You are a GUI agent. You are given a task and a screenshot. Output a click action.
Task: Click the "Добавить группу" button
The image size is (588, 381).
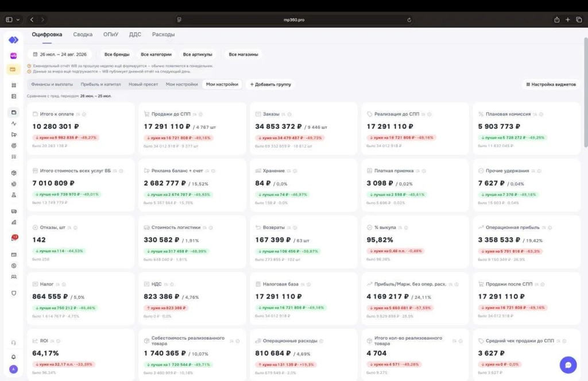(270, 84)
